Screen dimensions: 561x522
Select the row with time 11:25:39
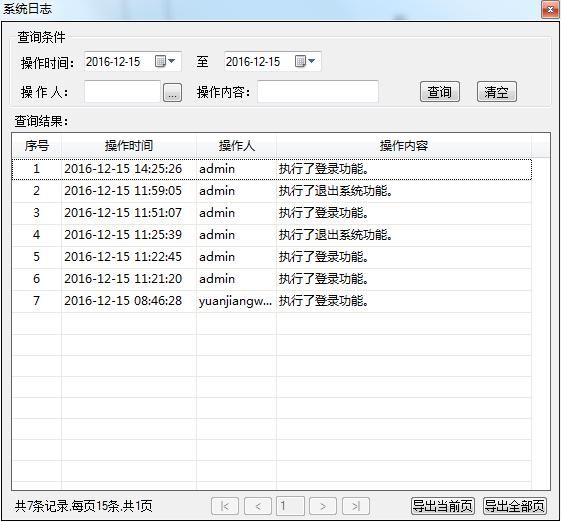272,235
